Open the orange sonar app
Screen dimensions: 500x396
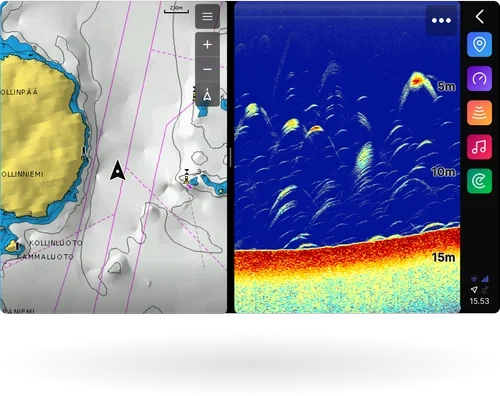(x=479, y=113)
